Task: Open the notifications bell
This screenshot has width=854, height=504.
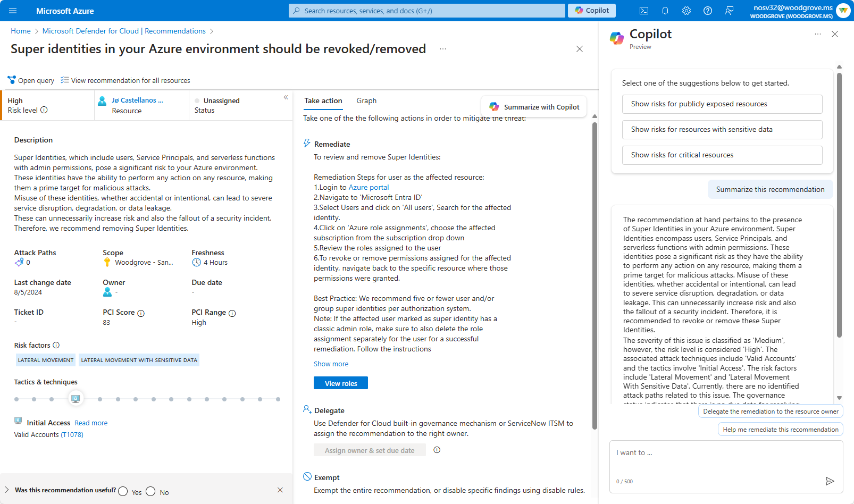Action: [665, 11]
